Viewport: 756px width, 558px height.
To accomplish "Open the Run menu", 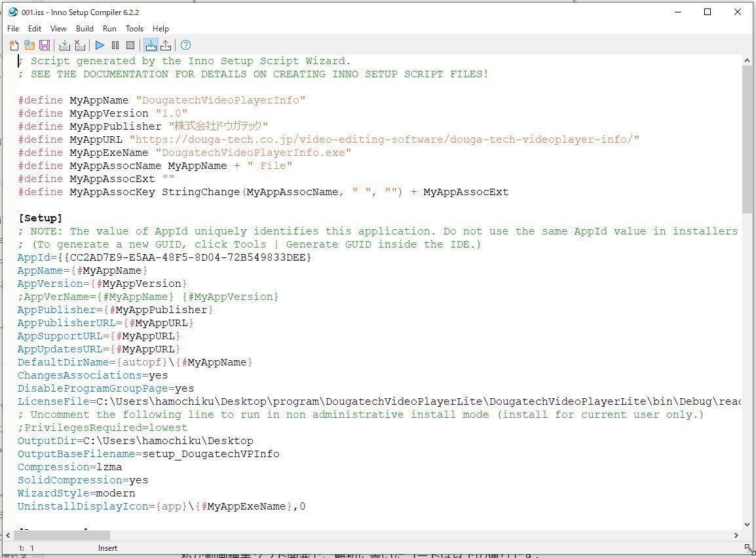I will click(x=109, y=29).
